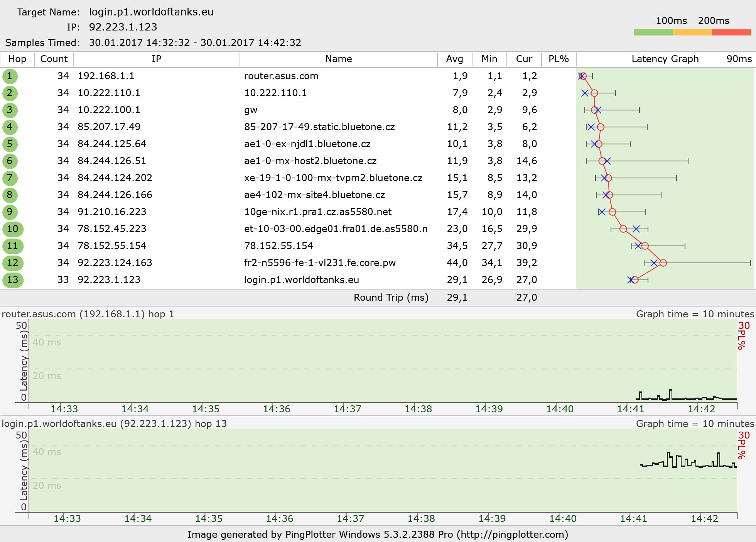Select the hop 4 green circle
Screen dimensions: 756x542
click(x=10, y=127)
